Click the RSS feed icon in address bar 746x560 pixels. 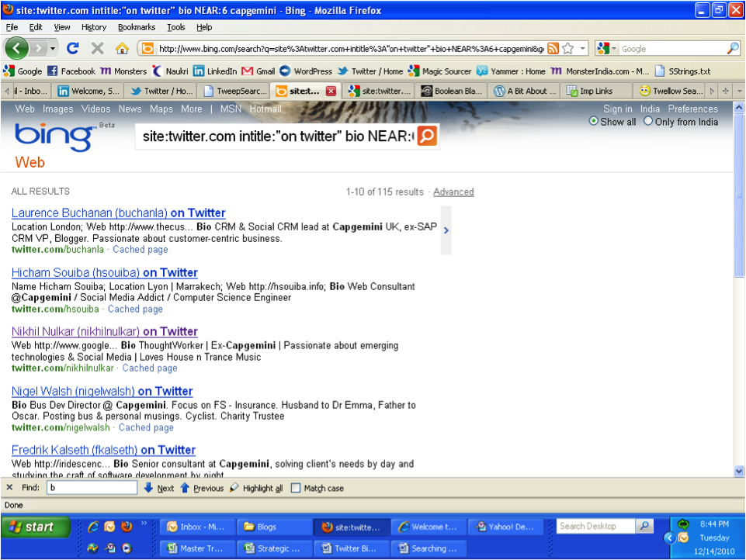[x=553, y=49]
